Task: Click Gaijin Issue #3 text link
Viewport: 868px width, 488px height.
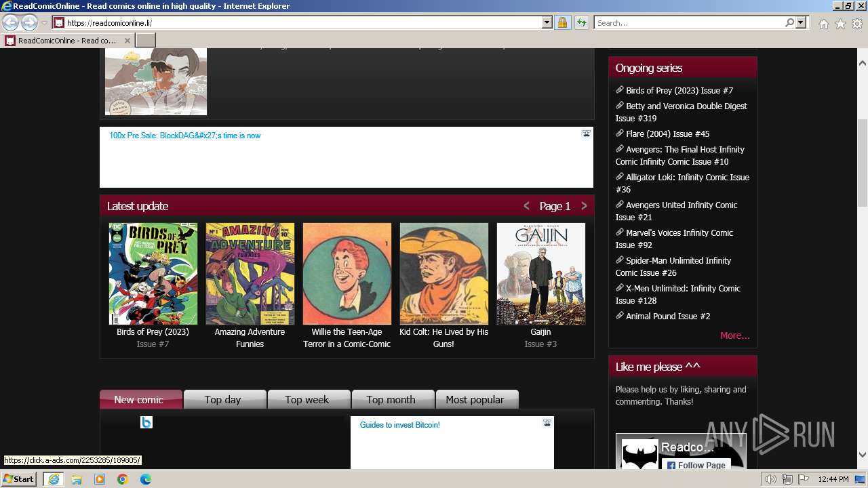Action: tap(540, 344)
